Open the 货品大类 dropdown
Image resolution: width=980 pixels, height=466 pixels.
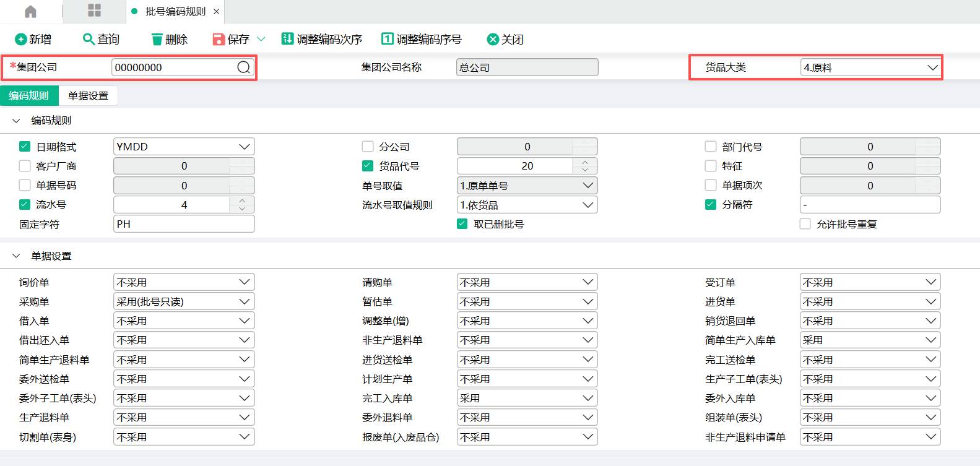[932, 67]
